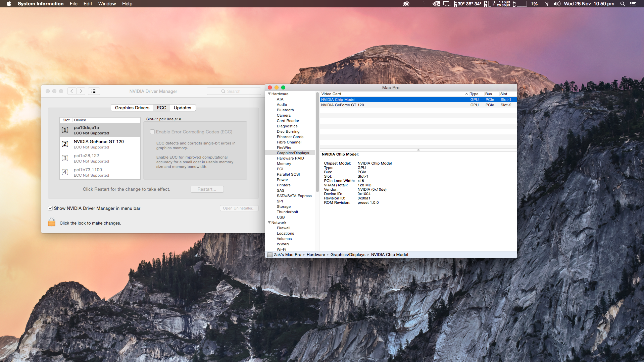Open the Notification Center icon
The image size is (644, 362).
click(633, 4)
